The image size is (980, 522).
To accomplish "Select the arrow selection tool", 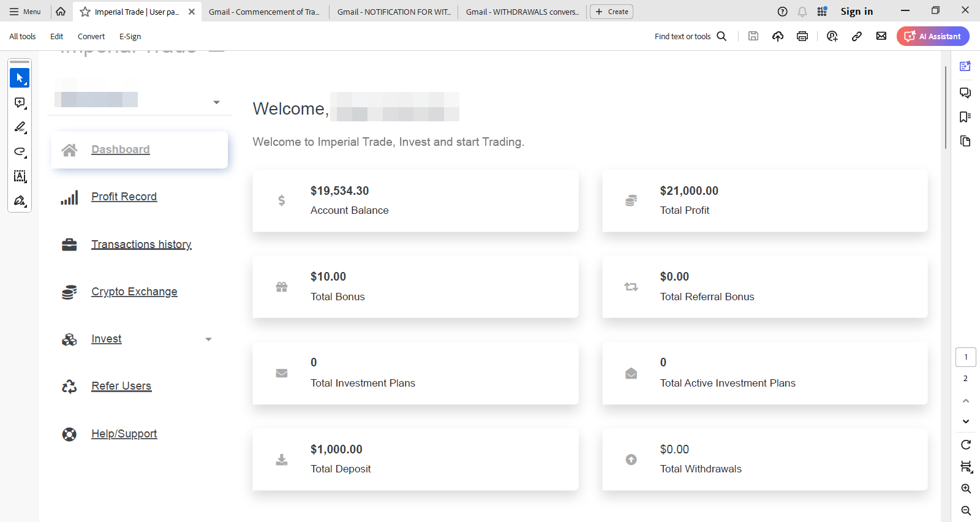I will pyautogui.click(x=20, y=78).
